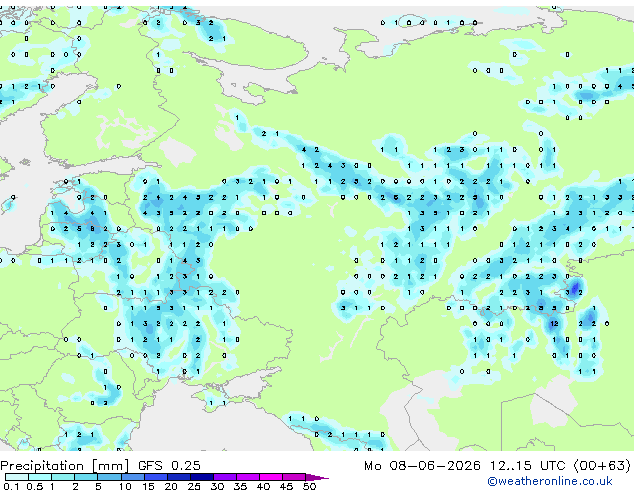Click the '10' legend scale label
Viewport: 634px width, 490px height.
[125, 486]
